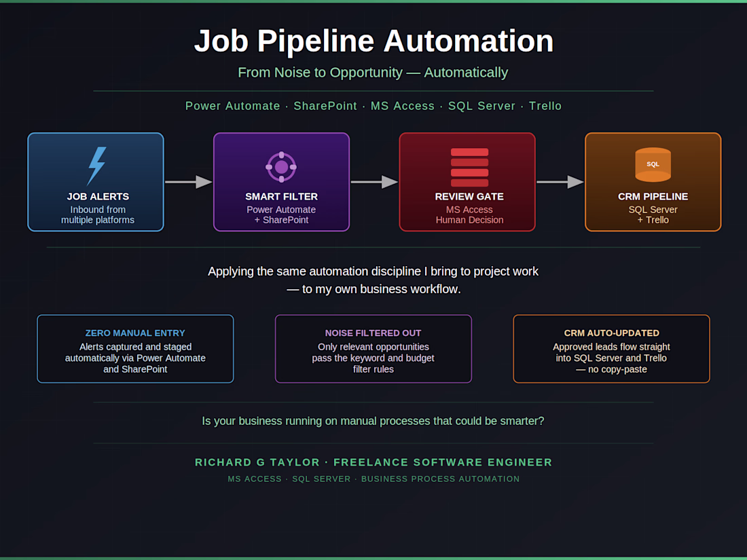
Task: Click the ZERO MANUAL ENTRY heading
Action: 135,333
